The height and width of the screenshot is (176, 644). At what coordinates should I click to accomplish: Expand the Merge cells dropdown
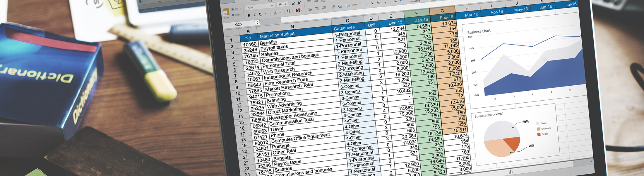coord(360,4)
